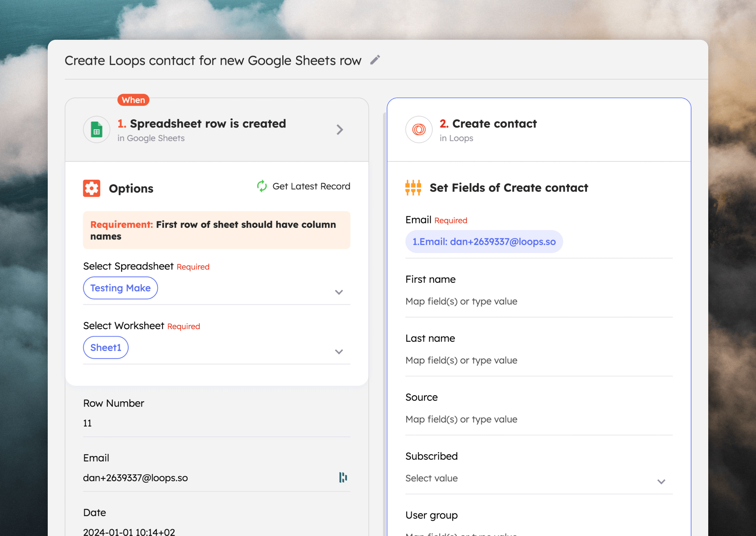Viewport: 756px width, 536px height.
Task: Click the orange Options gear icon
Action: coord(92,188)
